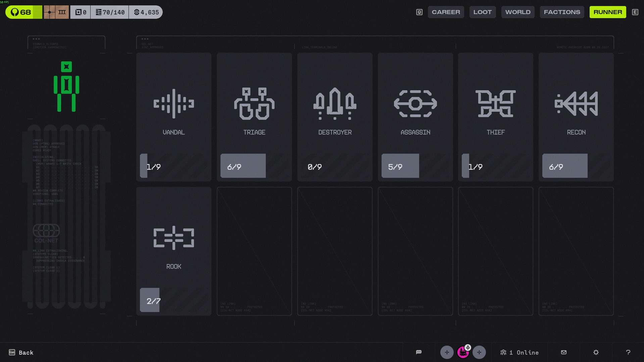The width and height of the screenshot is (644, 362).
Task: Select the Vandal runner shell icon
Action: point(174,104)
